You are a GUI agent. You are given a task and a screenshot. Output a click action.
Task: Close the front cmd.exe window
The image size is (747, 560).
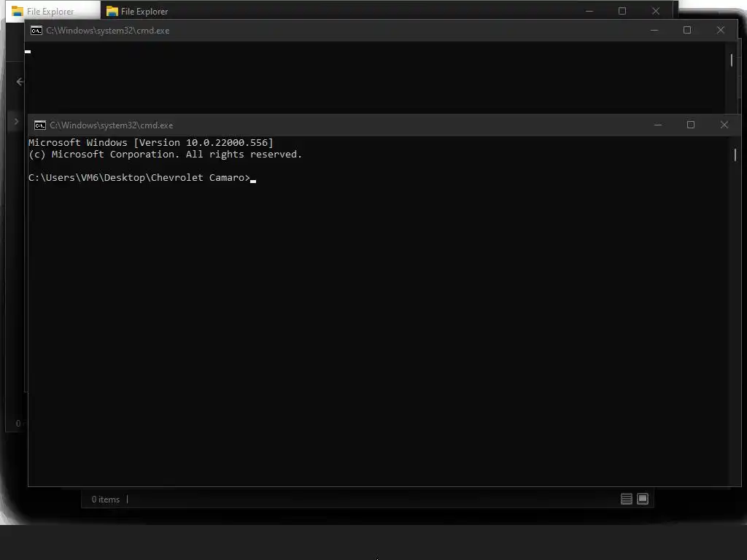click(x=724, y=125)
